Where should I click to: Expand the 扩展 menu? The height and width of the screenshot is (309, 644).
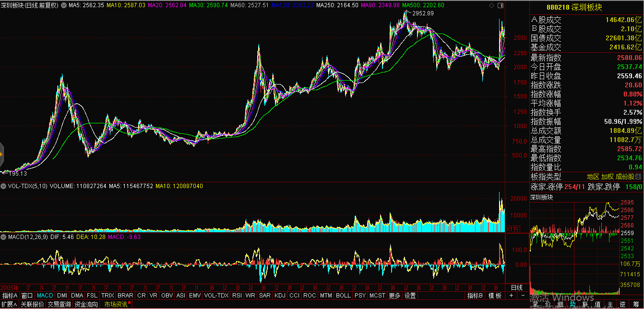pos(9,304)
